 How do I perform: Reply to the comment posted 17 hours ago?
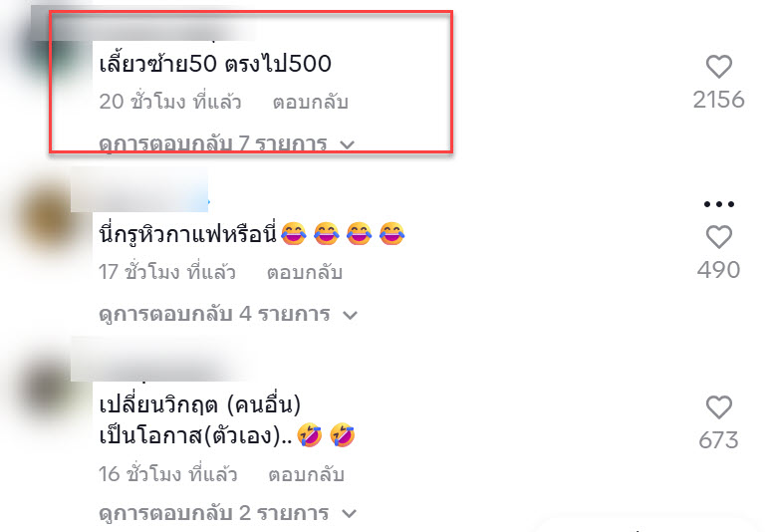click(305, 272)
